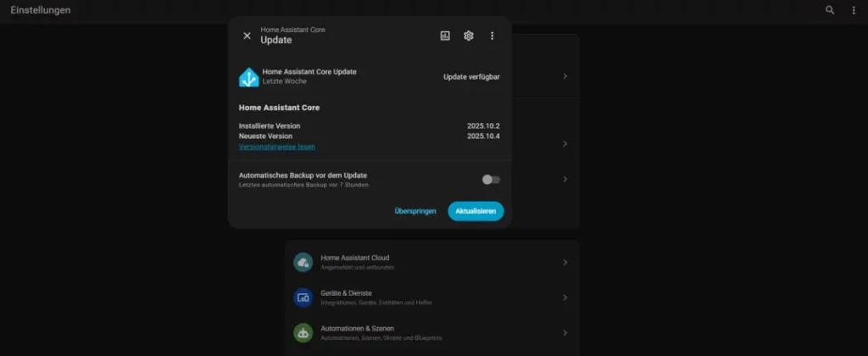Click the Automationen & Szenen robot icon
Image resolution: width=868 pixels, height=356 pixels.
(303, 332)
